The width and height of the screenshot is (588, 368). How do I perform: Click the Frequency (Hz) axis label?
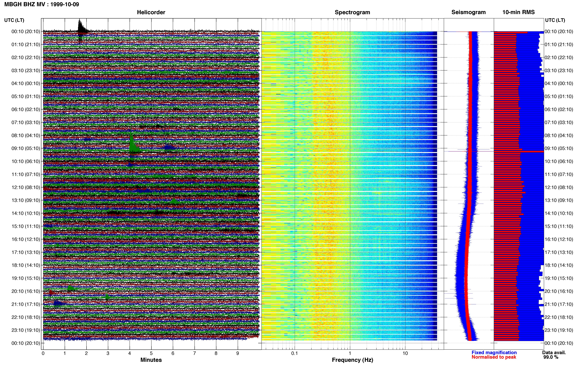click(x=352, y=360)
